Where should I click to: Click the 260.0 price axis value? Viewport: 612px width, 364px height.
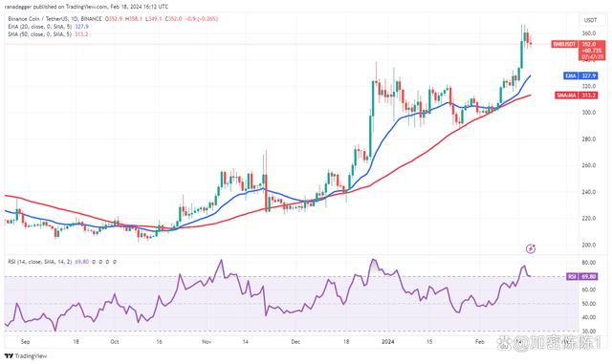[589, 165]
